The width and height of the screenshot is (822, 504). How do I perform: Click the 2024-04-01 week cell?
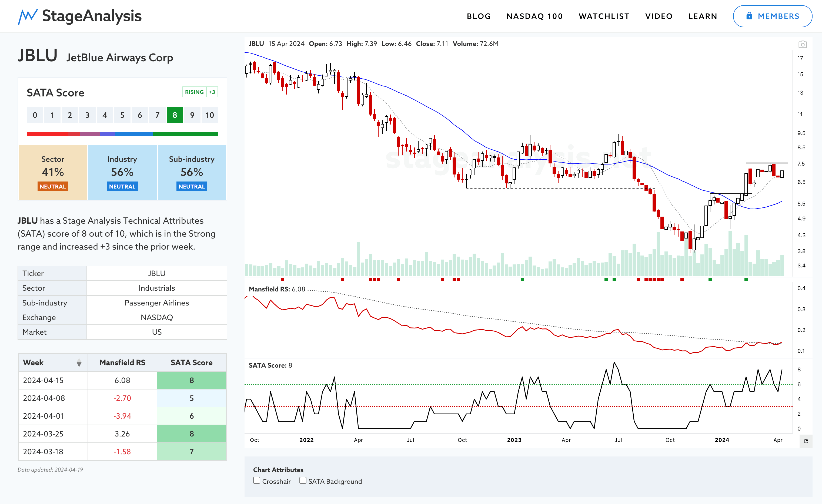53,416
